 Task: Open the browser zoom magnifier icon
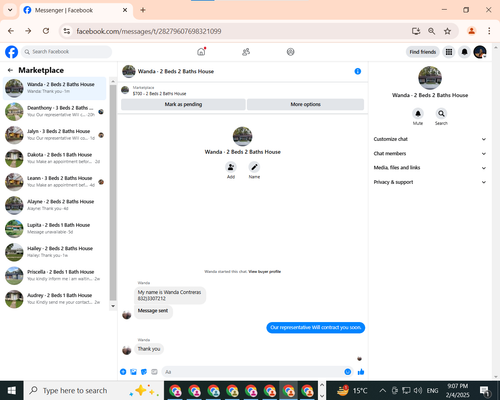[x=431, y=31]
